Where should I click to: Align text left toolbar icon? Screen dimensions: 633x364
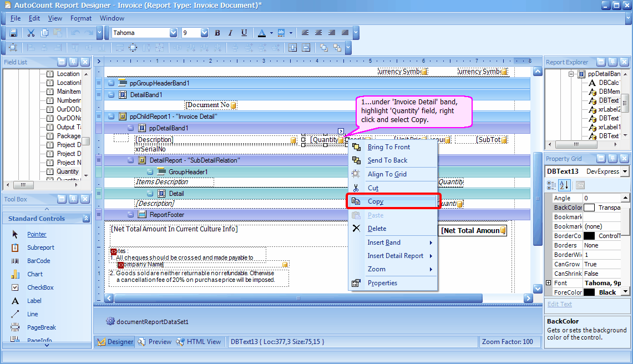pyautogui.click(x=305, y=33)
